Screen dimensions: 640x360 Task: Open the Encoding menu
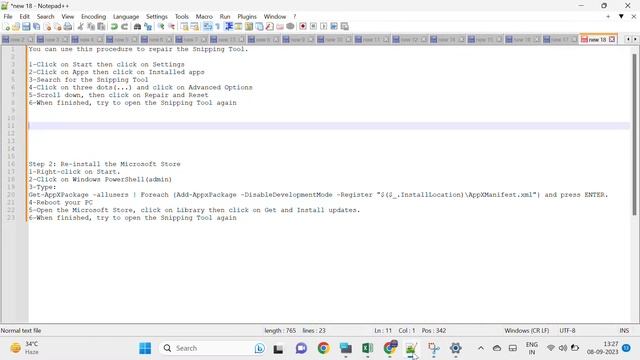[x=93, y=16]
